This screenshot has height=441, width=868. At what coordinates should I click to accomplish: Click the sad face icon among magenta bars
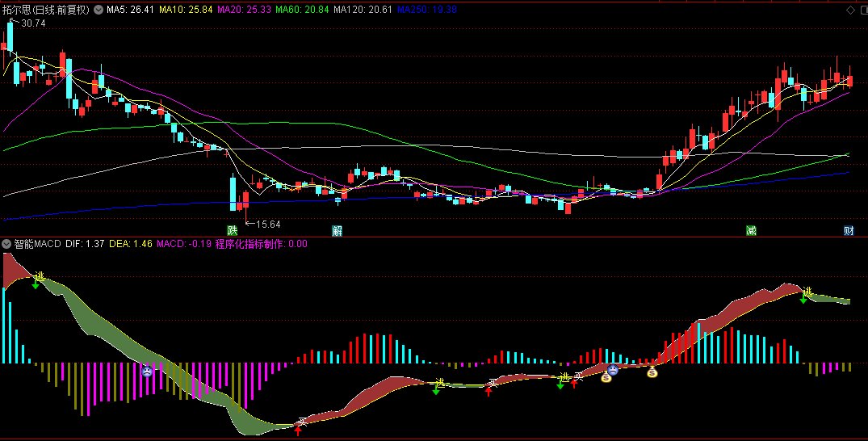point(147,372)
